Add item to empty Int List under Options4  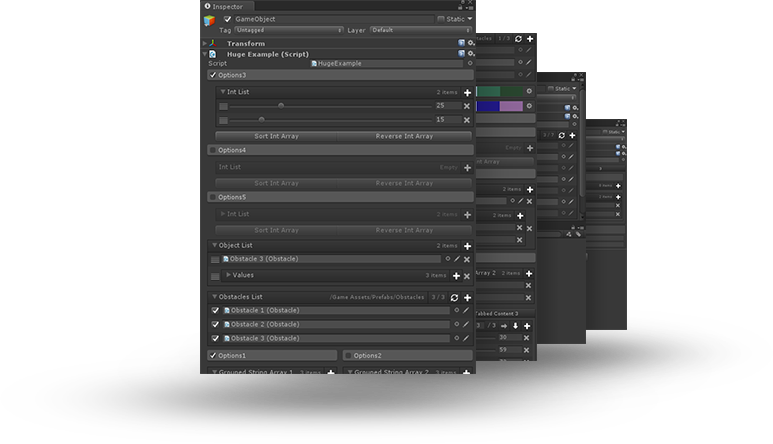click(x=467, y=168)
